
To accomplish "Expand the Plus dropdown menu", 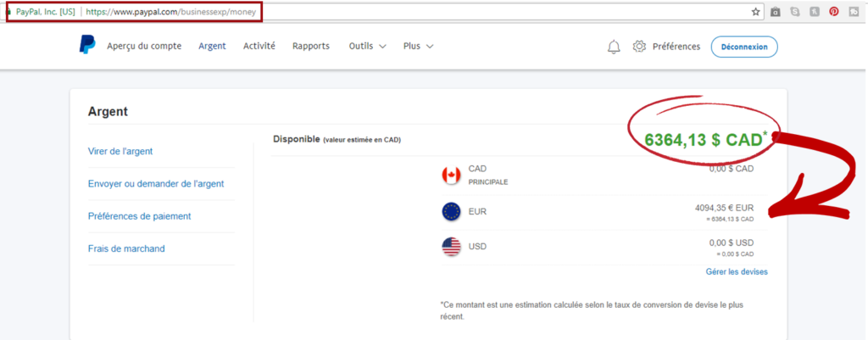I will 418,47.
